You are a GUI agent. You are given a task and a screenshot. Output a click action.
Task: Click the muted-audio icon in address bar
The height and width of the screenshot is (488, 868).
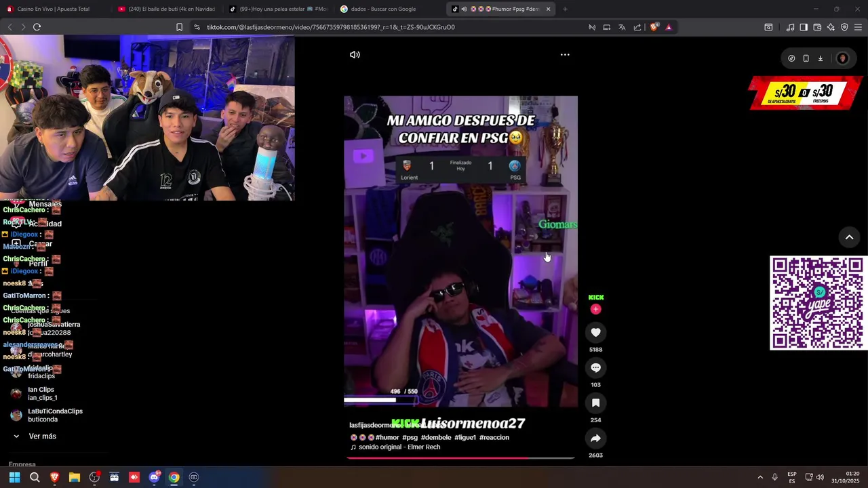(x=591, y=27)
